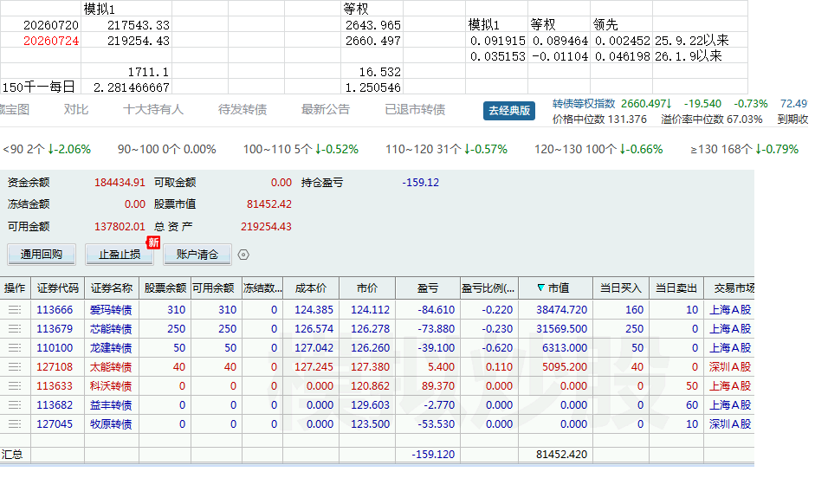Viewport: 815px width, 504px height.
Task: Sort by 成本价 column header
Action: coord(311,288)
